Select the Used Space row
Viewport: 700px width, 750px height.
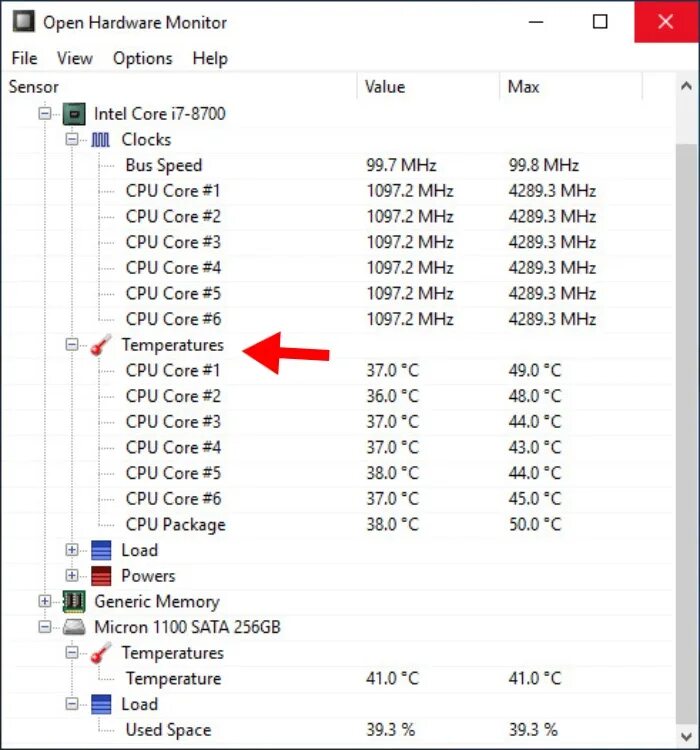click(339, 730)
